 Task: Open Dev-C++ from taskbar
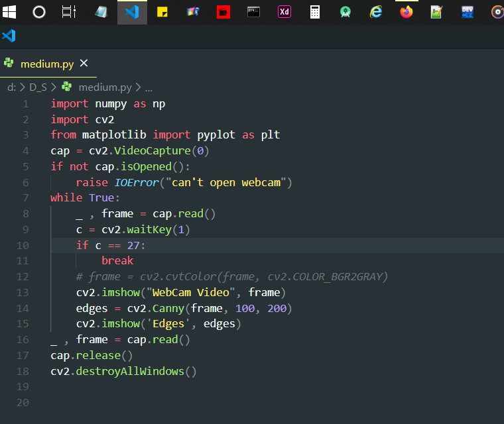[x=468, y=12]
